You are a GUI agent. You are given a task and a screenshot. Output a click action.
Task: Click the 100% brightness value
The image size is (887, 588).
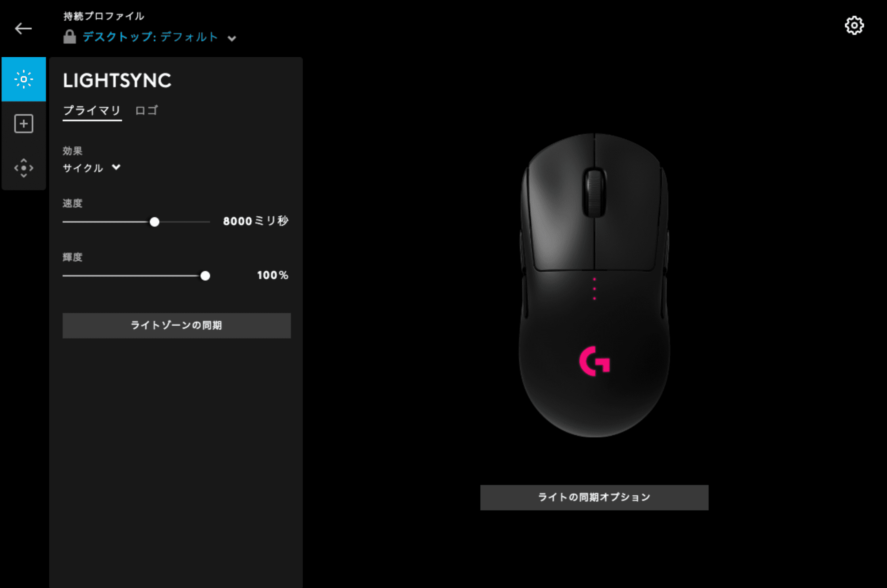273,275
